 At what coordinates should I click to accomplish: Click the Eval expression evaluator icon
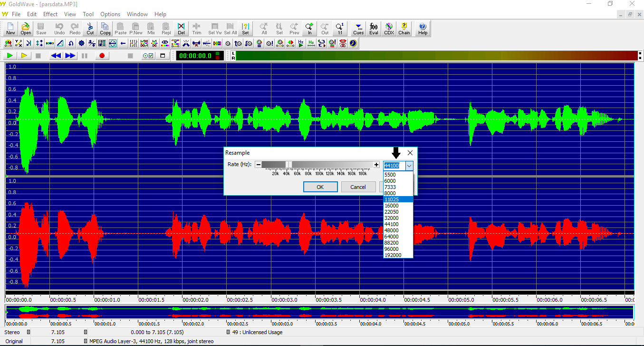coord(374,29)
